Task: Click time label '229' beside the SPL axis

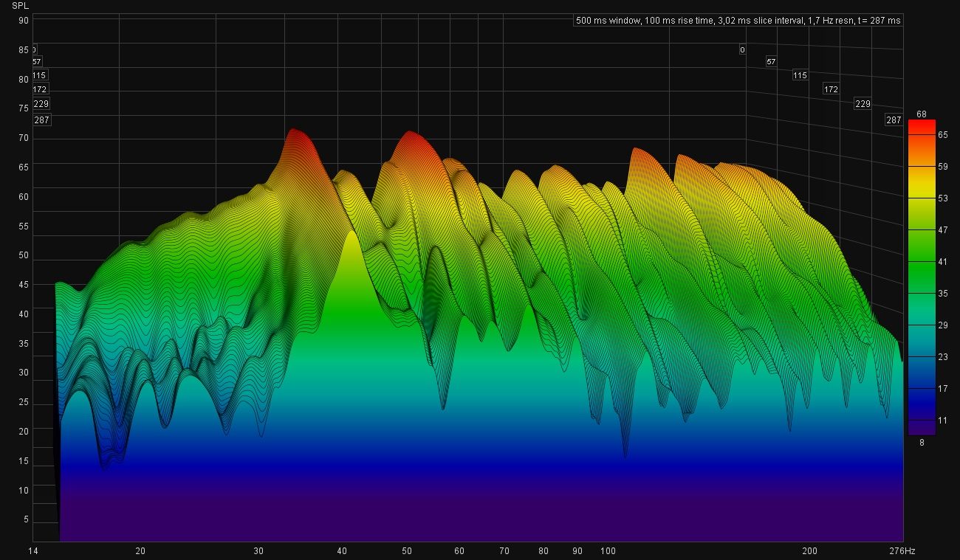Action: pos(41,104)
